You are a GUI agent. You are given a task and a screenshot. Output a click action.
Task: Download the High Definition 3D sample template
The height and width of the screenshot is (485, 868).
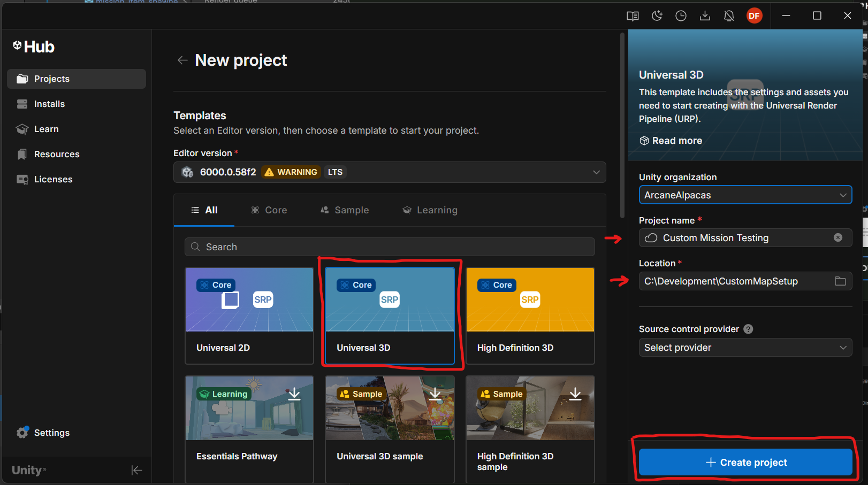pyautogui.click(x=575, y=394)
